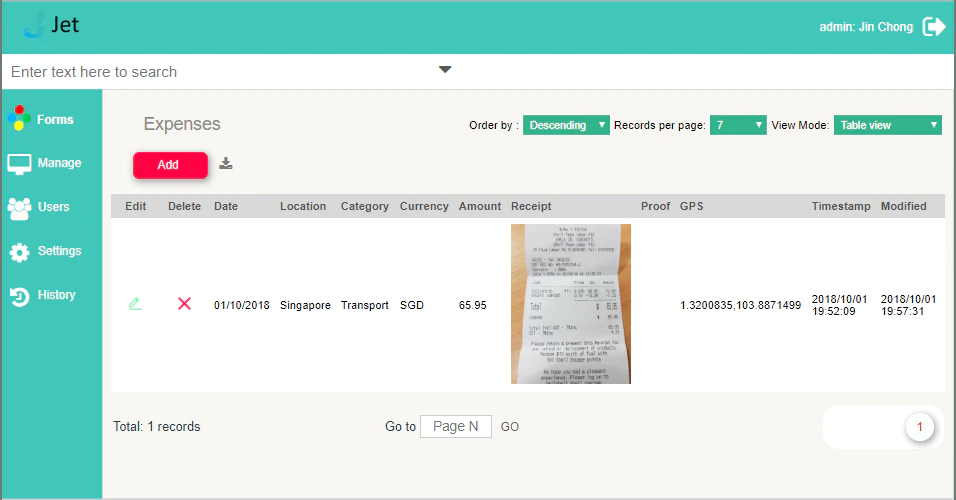The height and width of the screenshot is (500, 956).
Task: Open the History clock icon
Action: tap(19, 296)
